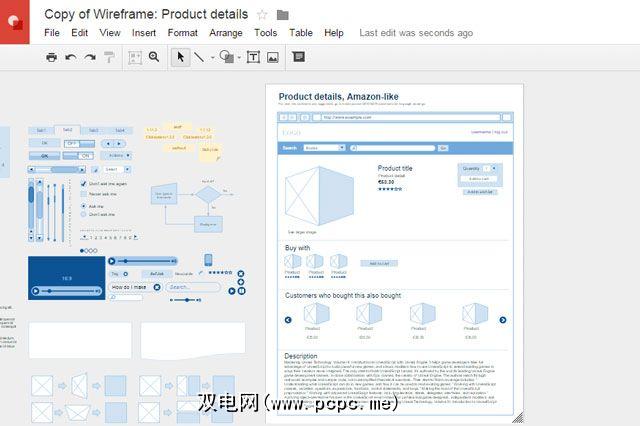Select the 'Ask me' radio button
The image size is (640, 426).
pos(83,206)
